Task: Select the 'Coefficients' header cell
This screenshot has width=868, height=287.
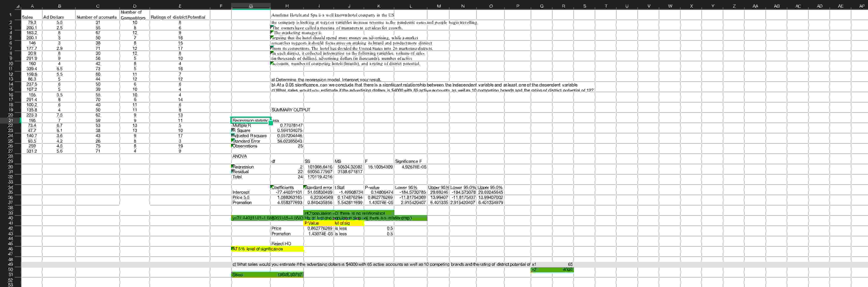Action: (x=283, y=187)
